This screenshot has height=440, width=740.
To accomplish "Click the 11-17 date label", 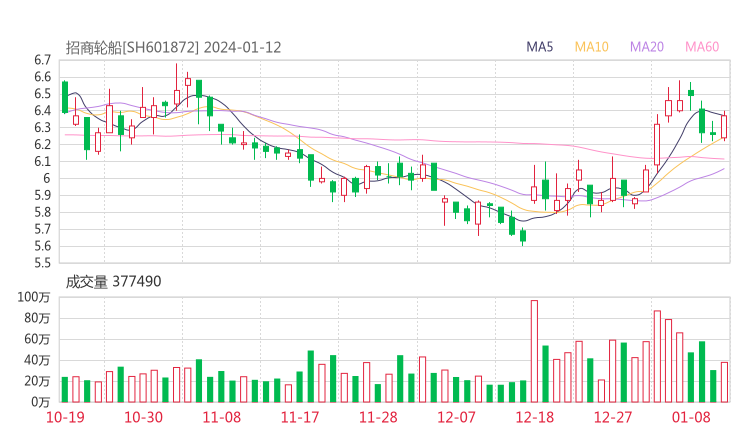I will (x=300, y=417).
